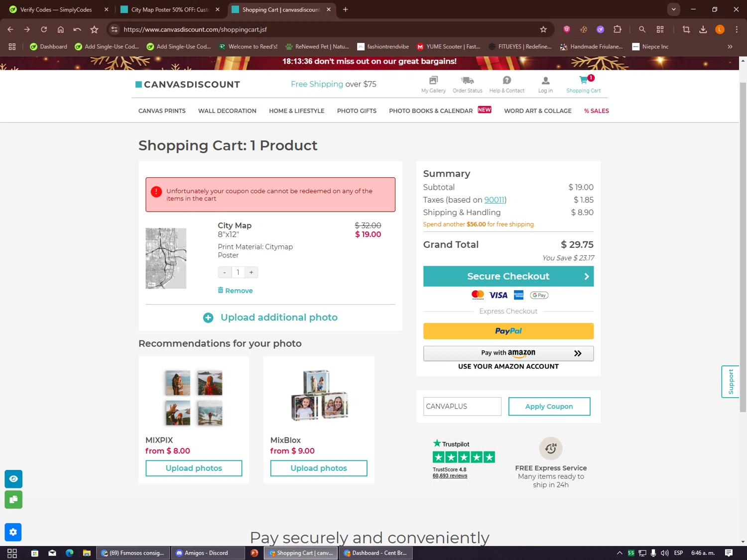The height and width of the screenshot is (560, 747).
Task: Bookmark this page with the star icon
Action: [x=543, y=29]
